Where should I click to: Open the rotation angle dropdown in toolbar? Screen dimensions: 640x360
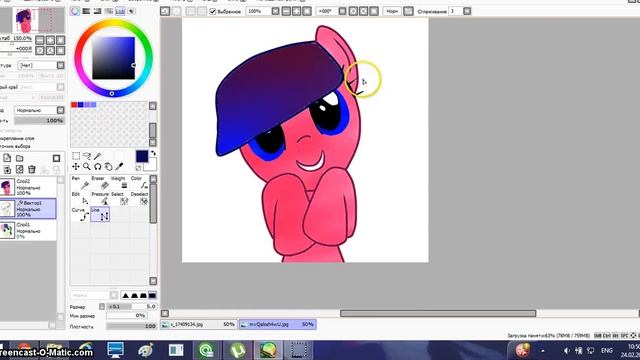[342, 11]
